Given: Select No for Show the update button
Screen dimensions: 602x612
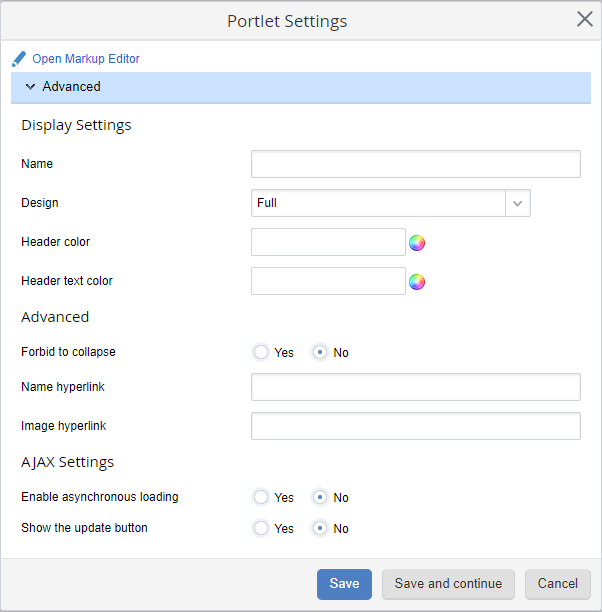Looking at the screenshot, I should (320, 528).
